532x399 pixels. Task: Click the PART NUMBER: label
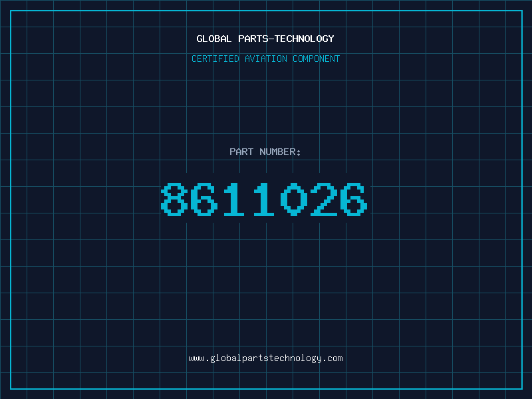(265, 152)
